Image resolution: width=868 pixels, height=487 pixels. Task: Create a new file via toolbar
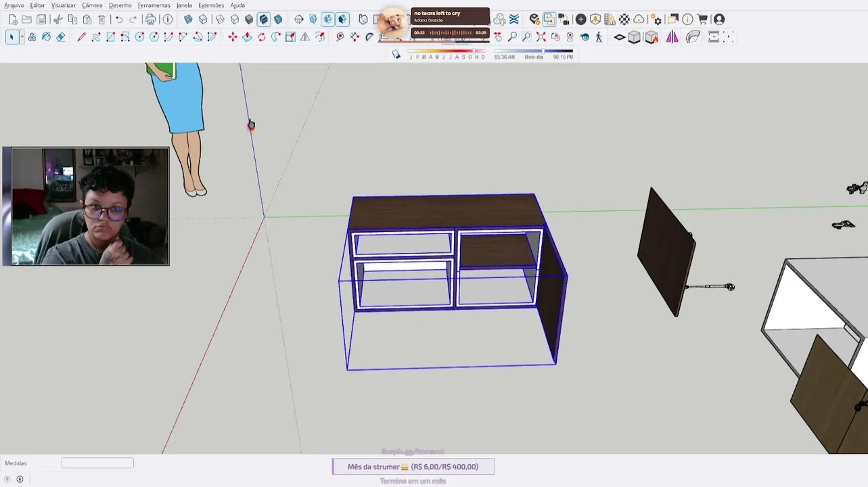[12, 20]
